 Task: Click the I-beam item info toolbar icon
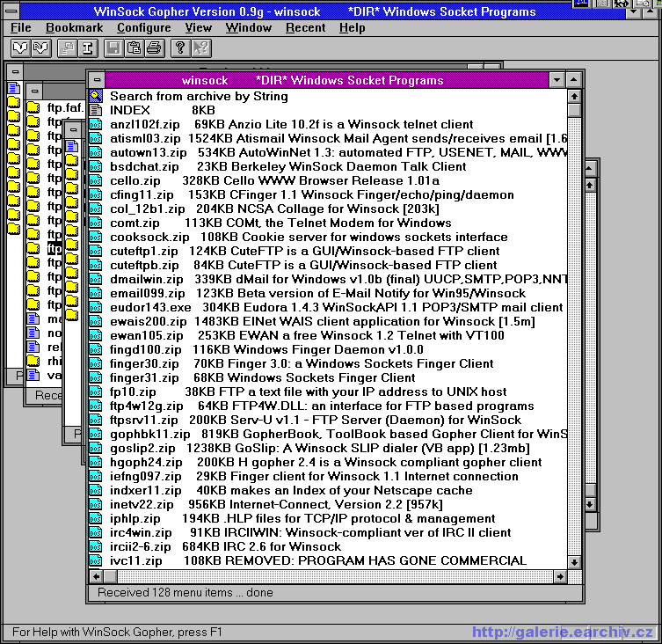pos(87,48)
